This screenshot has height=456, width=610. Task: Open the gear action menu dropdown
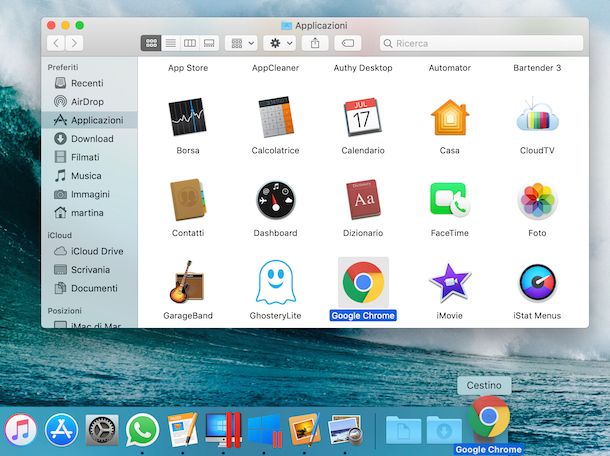[x=280, y=43]
